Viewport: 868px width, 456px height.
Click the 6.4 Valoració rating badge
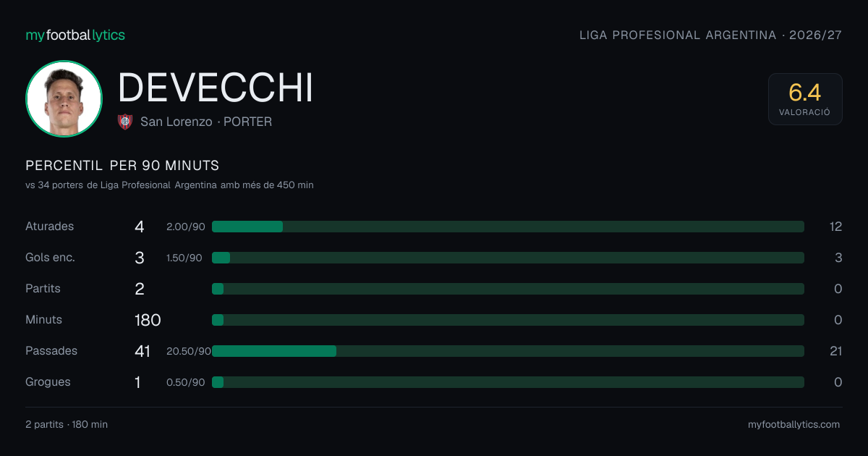[x=805, y=99]
